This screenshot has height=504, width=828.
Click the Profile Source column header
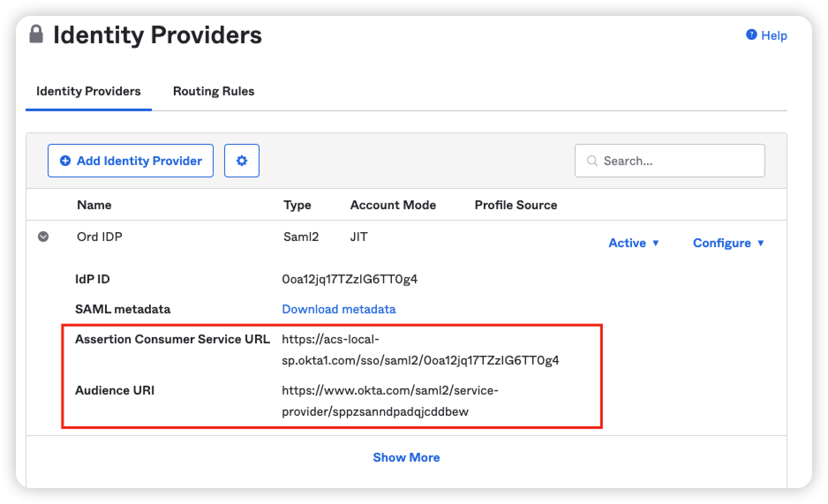click(x=516, y=205)
